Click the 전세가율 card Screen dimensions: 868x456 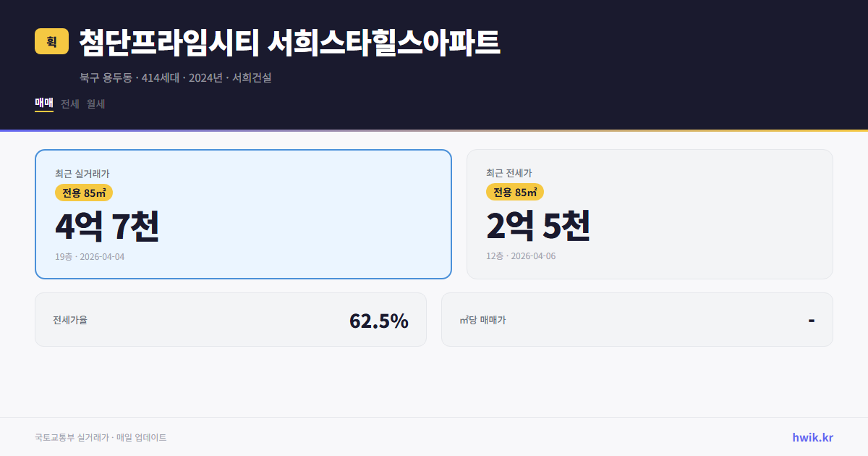click(x=231, y=319)
